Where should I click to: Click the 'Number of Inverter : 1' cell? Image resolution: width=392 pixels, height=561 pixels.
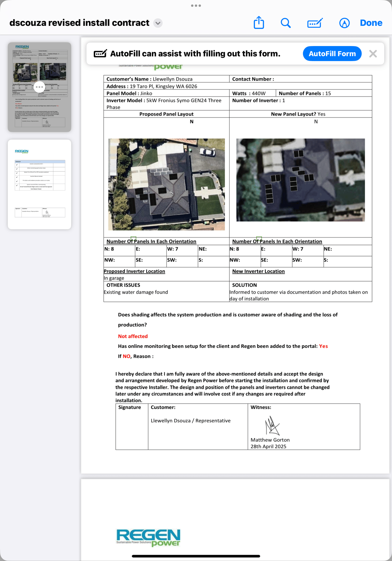click(x=301, y=104)
